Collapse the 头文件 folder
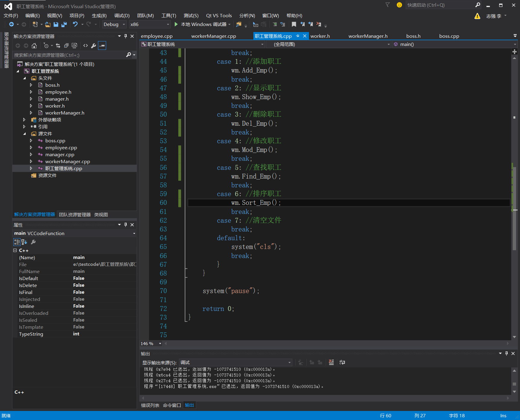520x420 pixels. click(x=25, y=78)
